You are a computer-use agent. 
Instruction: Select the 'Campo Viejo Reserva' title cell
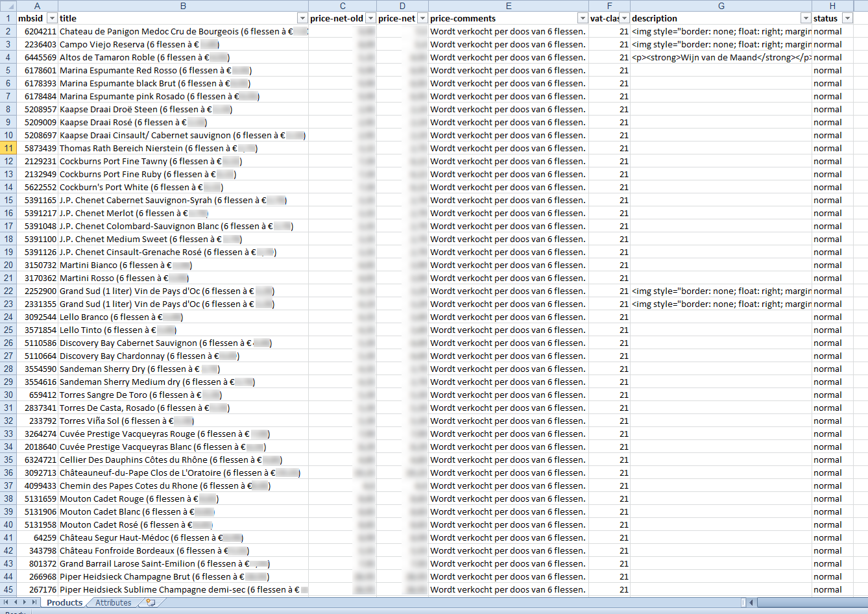pos(183,44)
